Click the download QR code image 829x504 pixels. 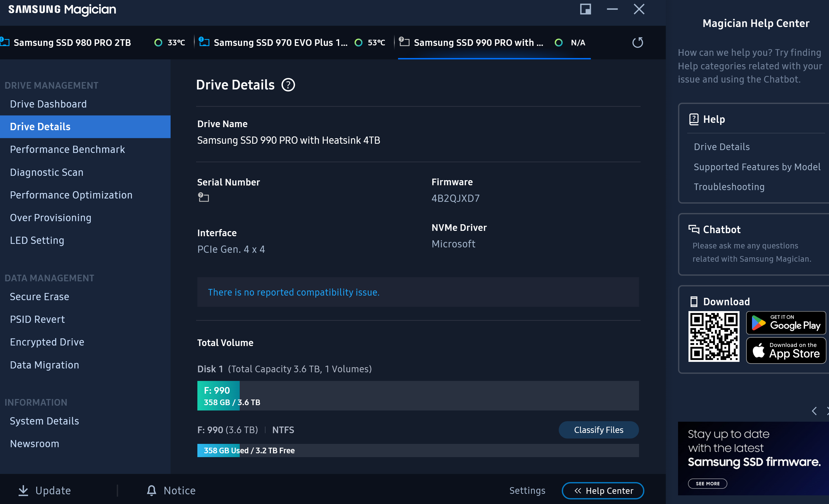[713, 337]
